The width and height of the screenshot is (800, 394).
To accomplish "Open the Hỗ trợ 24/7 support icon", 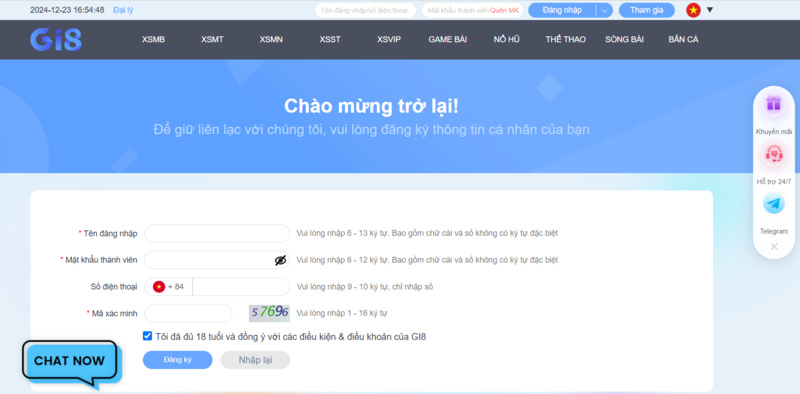I will coord(773,154).
